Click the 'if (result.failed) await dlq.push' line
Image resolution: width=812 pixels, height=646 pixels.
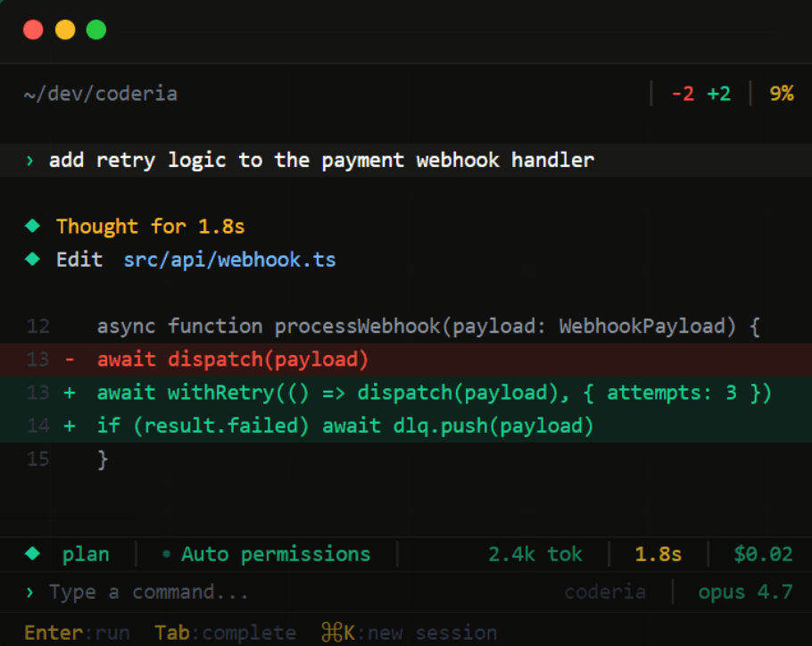(x=345, y=426)
